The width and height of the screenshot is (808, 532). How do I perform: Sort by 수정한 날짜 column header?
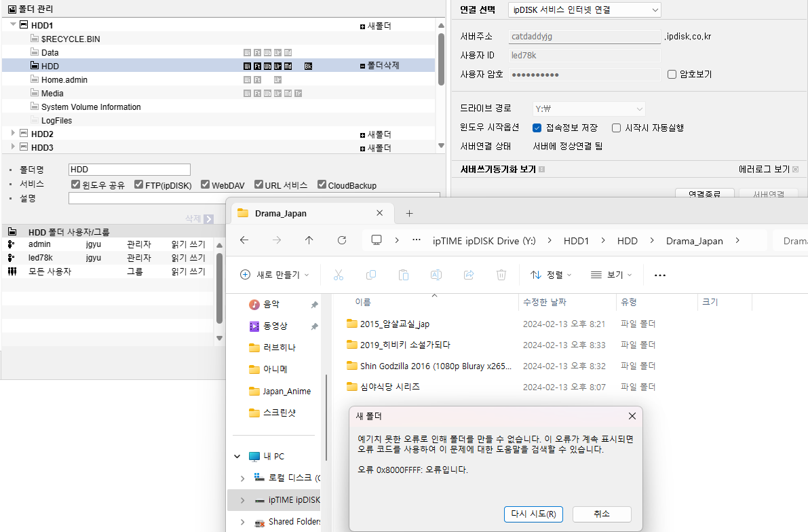point(567,302)
